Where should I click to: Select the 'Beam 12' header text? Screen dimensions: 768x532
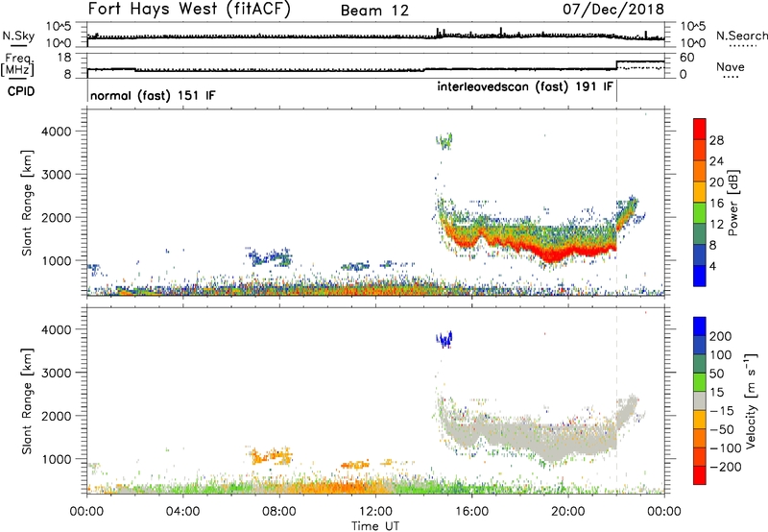pyautogui.click(x=374, y=11)
